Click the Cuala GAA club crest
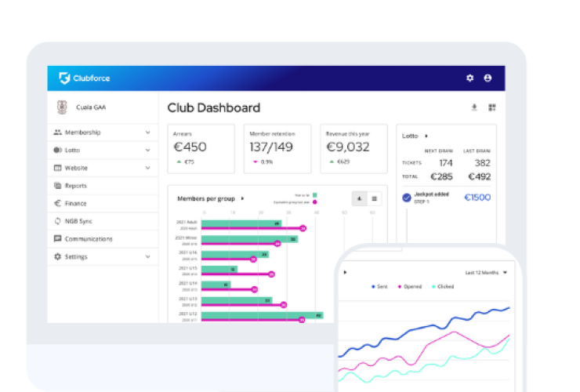This screenshot has height=392, width=580. 62,107
